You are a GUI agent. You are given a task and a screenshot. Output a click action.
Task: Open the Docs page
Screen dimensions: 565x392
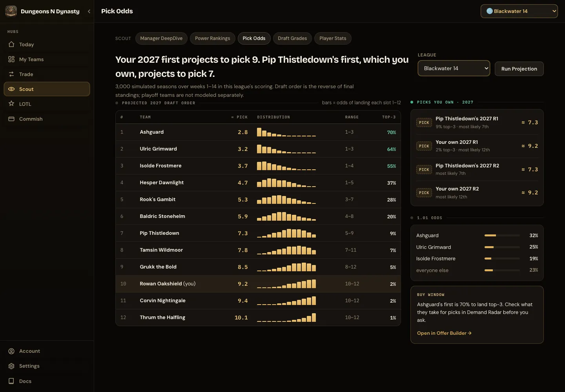click(47, 381)
